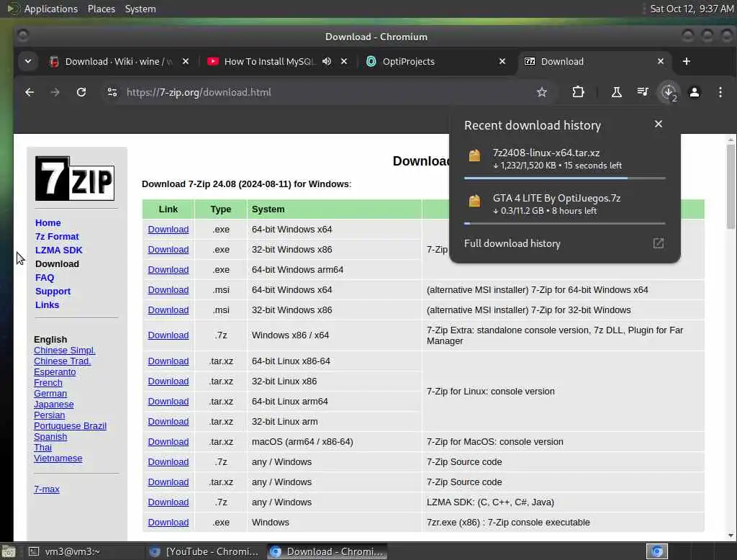Open the Places menu

coord(101,9)
